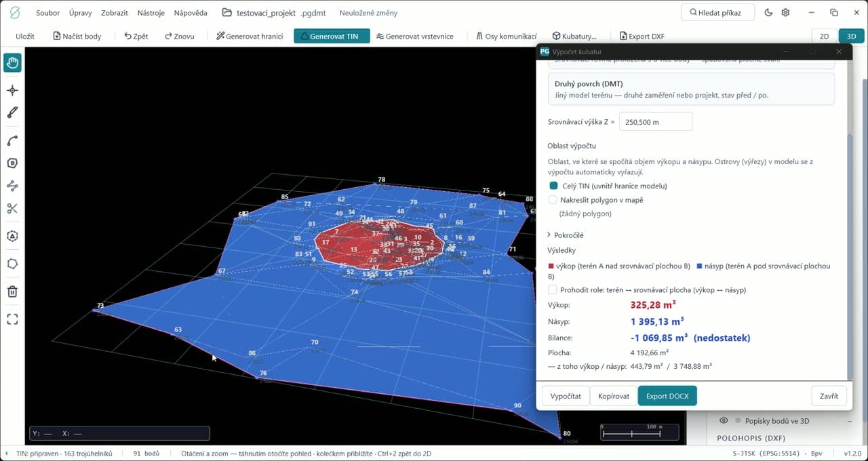Viewport: 868px width, 461px height.
Task: Click Export DXF toolbar item
Action: [642, 36]
